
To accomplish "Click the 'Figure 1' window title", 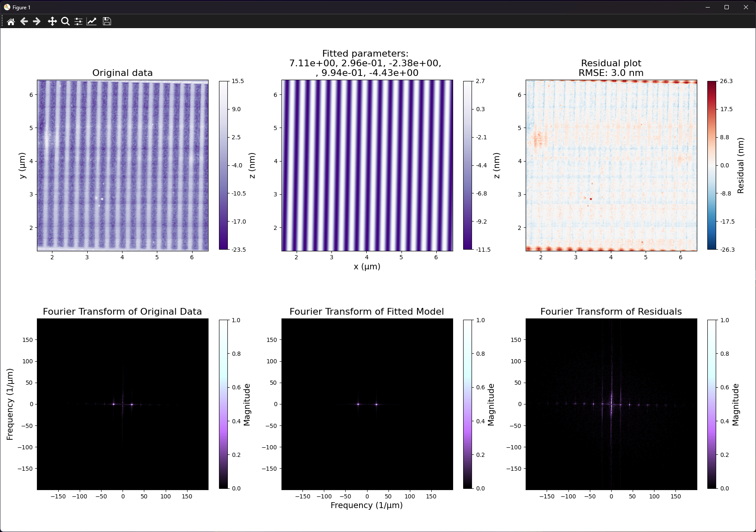I will (21, 7).
